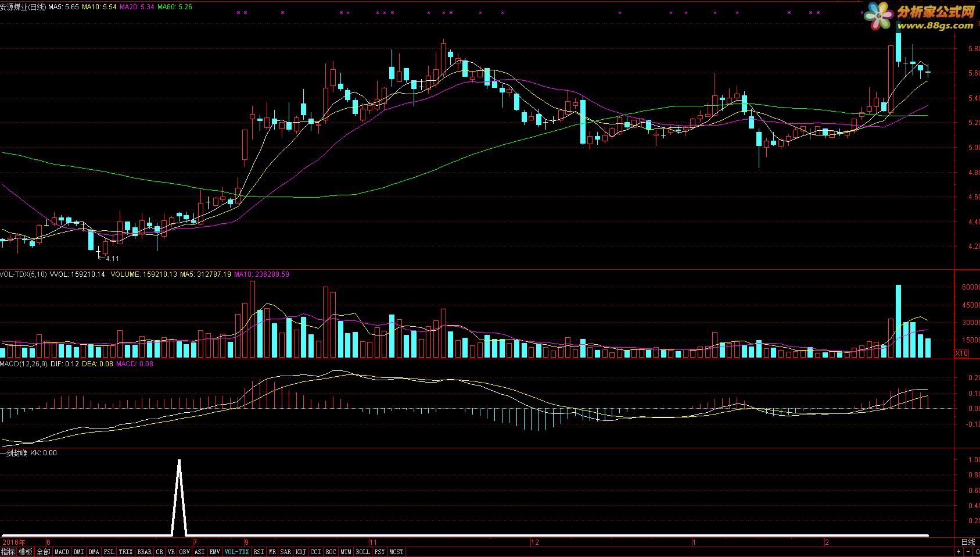980x557 pixels.
Task: Open the 日线 period selector
Action: tap(968, 542)
